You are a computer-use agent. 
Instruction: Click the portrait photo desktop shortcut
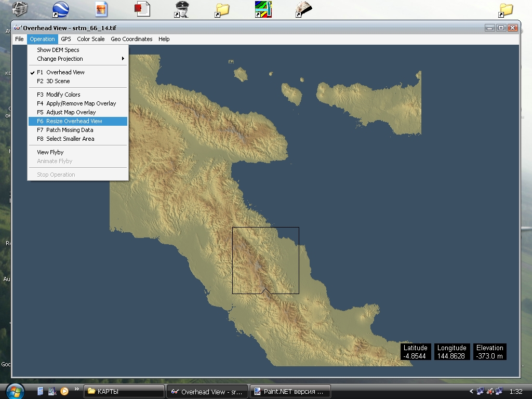tap(182, 9)
